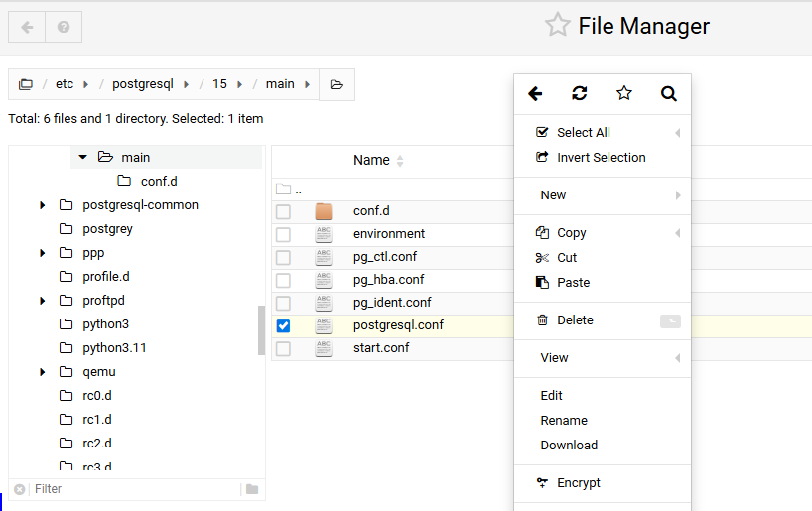Click the conf.d folder icon in file list
This screenshot has height=511, width=812.
pyautogui.click(x=324, y=211)
